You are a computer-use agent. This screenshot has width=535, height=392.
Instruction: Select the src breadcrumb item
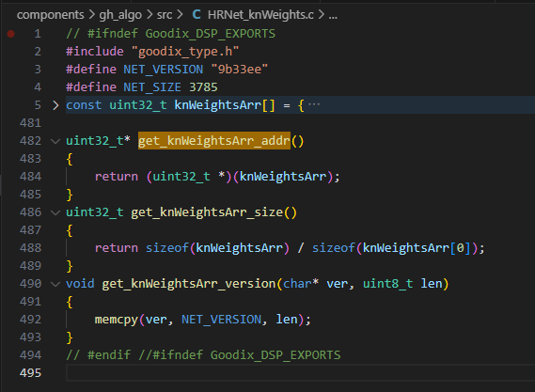(165, 15)
